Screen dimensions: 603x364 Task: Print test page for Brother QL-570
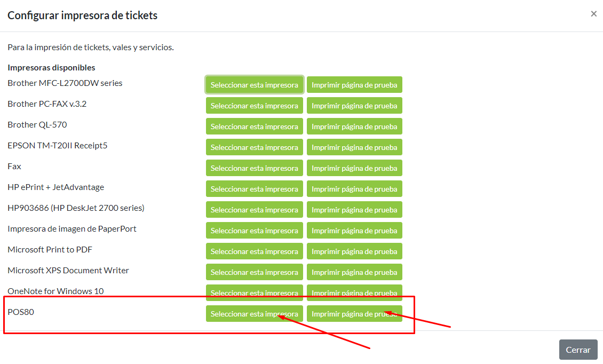pyautogui.click(x=354, y=126)
